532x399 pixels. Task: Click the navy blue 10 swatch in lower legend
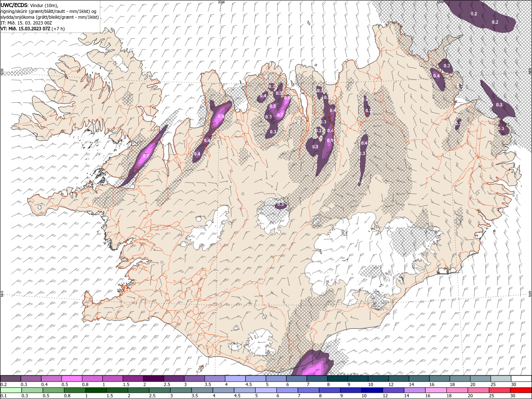(x=372, y=390)
